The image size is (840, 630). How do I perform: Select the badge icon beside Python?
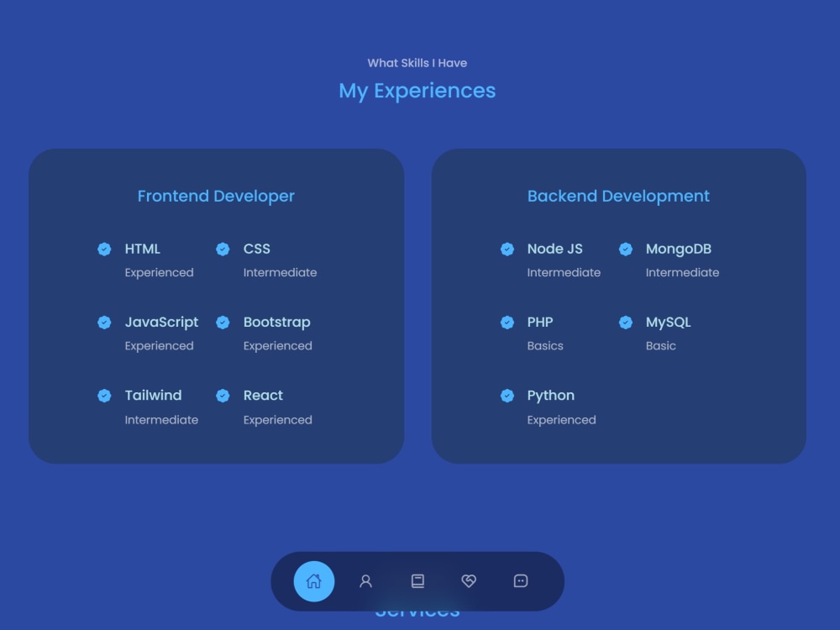(507, 396)
